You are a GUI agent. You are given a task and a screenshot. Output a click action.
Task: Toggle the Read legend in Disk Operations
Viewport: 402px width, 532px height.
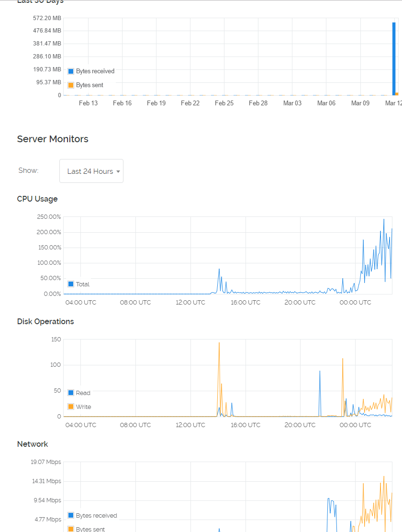click(79, 393)
